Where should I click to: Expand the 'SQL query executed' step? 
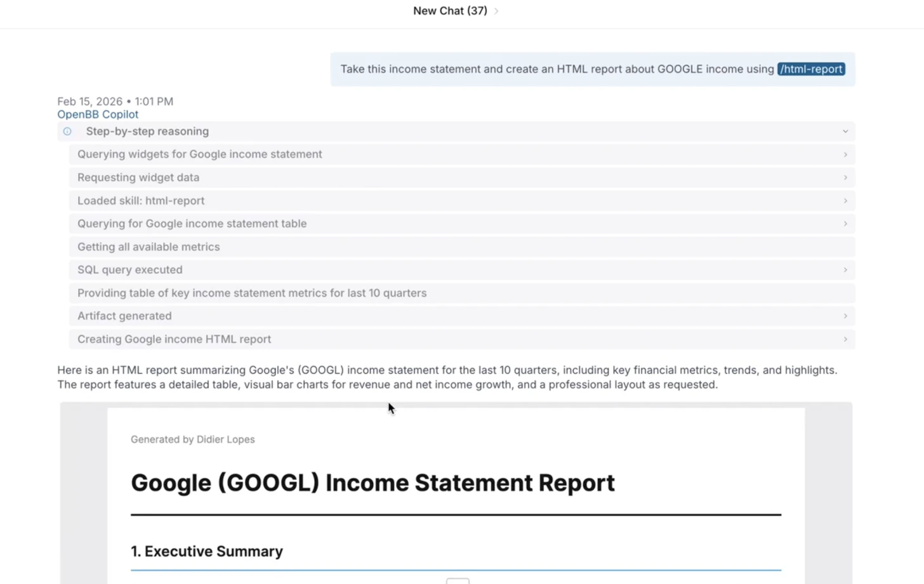click(x=845, y=270)
